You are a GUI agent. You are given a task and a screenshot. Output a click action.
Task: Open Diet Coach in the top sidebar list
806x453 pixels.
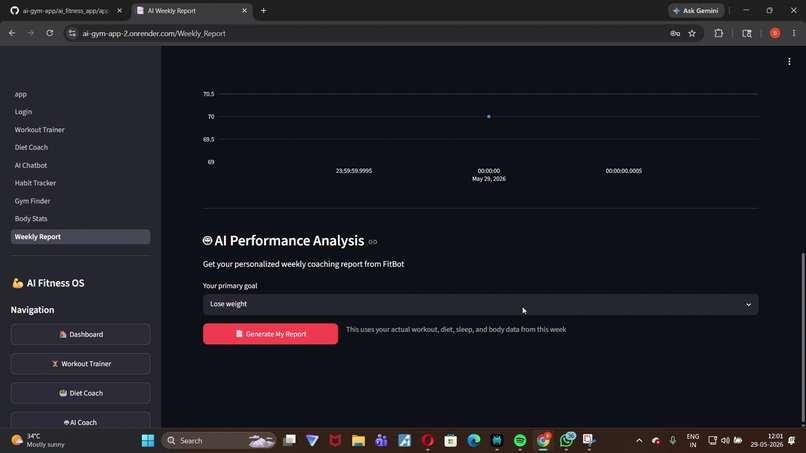pyautogui.click(x=31, y=147)
